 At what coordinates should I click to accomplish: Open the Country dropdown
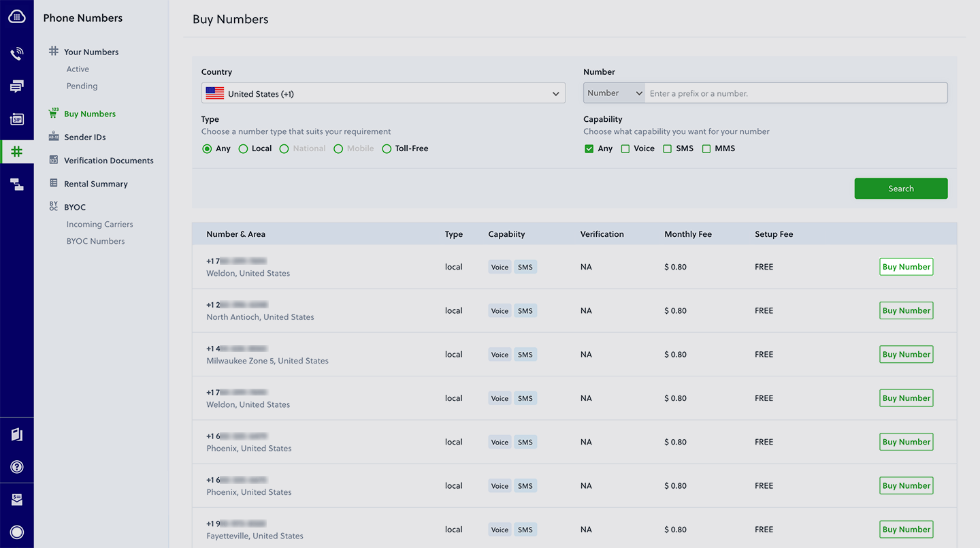click(x=383, y=93)
